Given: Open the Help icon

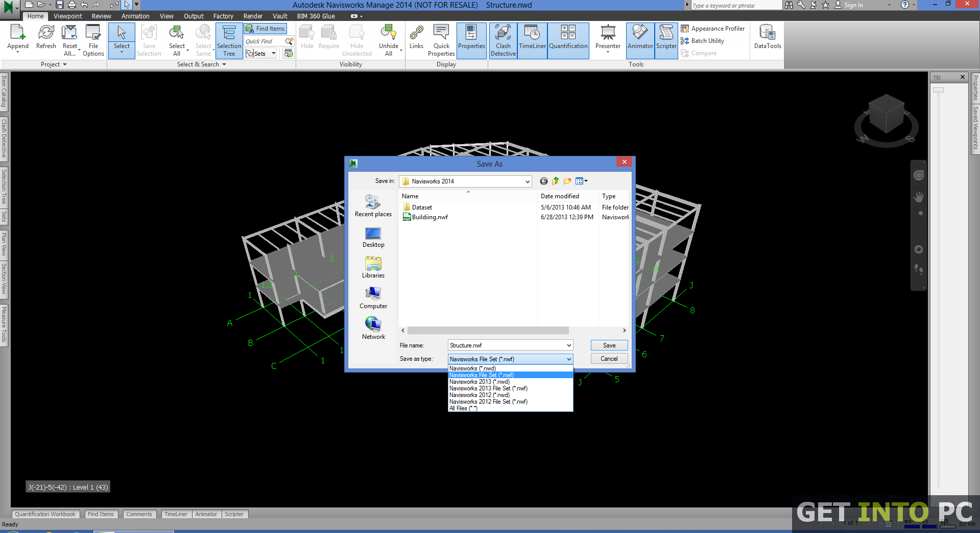Looking at the screenshot, I should [904, 5].
